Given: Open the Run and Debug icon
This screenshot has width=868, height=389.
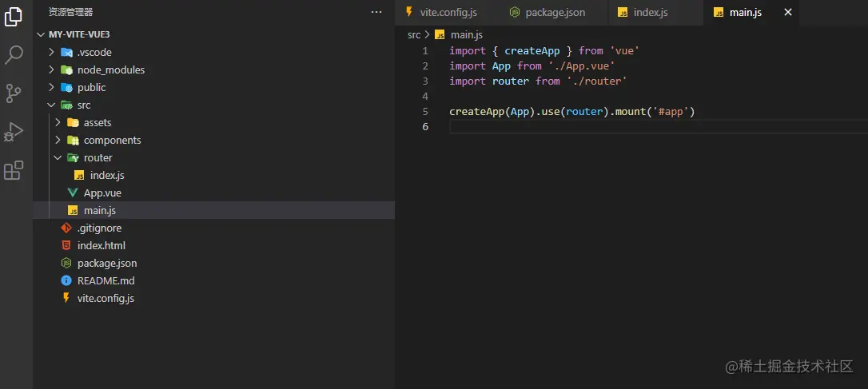Looking at the screenshot, I should tap(14, 132).
